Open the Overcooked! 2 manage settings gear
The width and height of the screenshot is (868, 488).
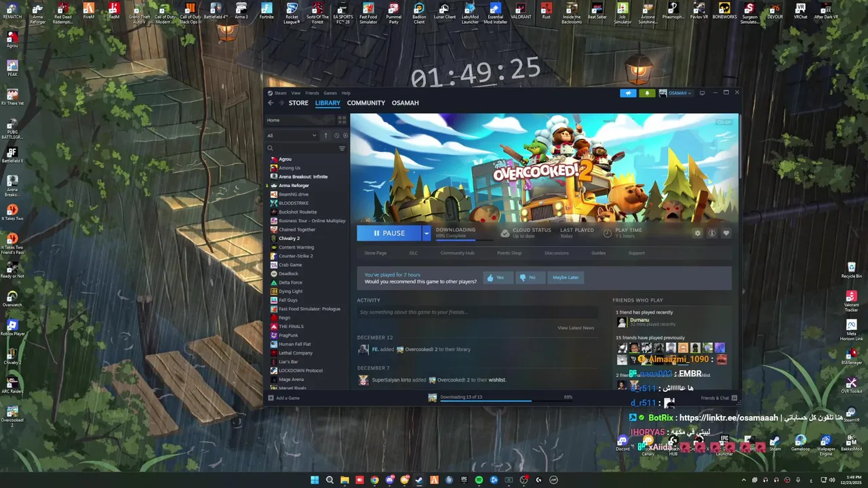tap(697, 233)
